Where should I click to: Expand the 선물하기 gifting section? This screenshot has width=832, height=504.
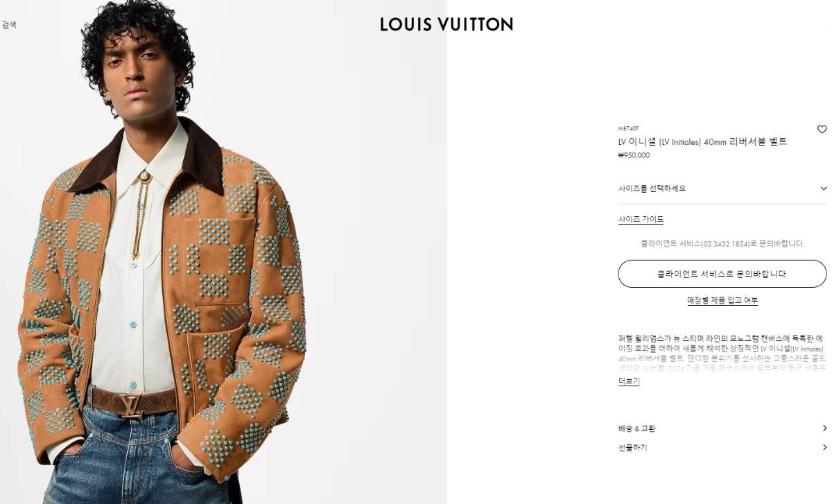click(722, 447)
